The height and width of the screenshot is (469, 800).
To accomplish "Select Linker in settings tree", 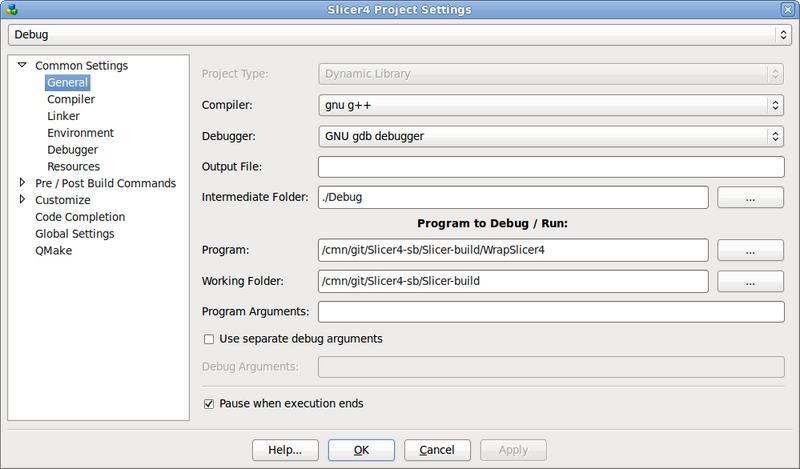I will pos(63,116).
